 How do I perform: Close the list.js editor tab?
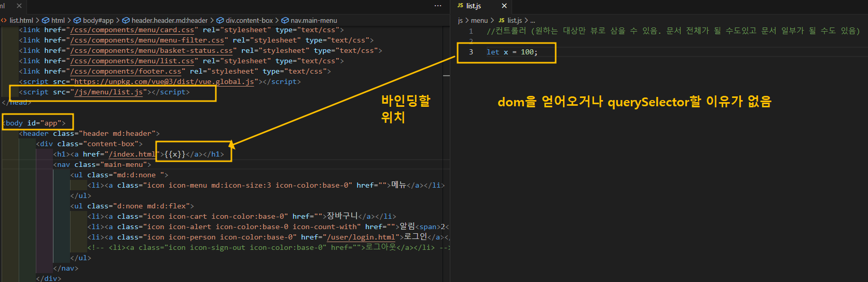tap(504, 6)
